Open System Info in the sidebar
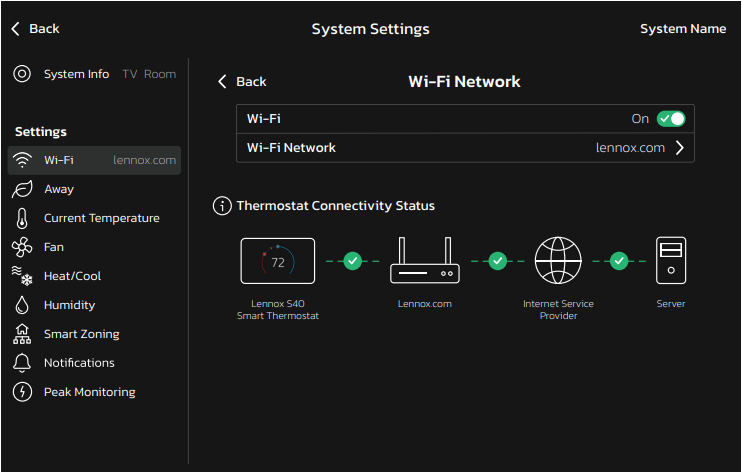This screenshot has height=473, width=742. [94, 74]
